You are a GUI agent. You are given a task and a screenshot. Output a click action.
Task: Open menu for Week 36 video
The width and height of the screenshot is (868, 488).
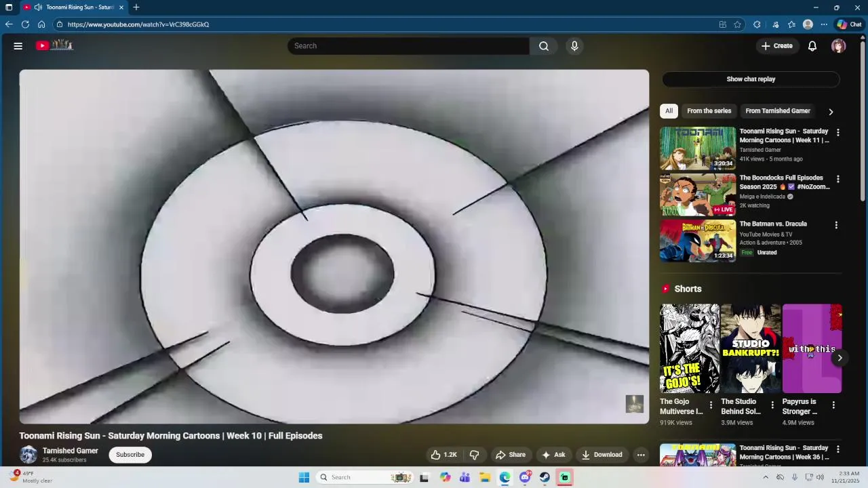point(837,449)
